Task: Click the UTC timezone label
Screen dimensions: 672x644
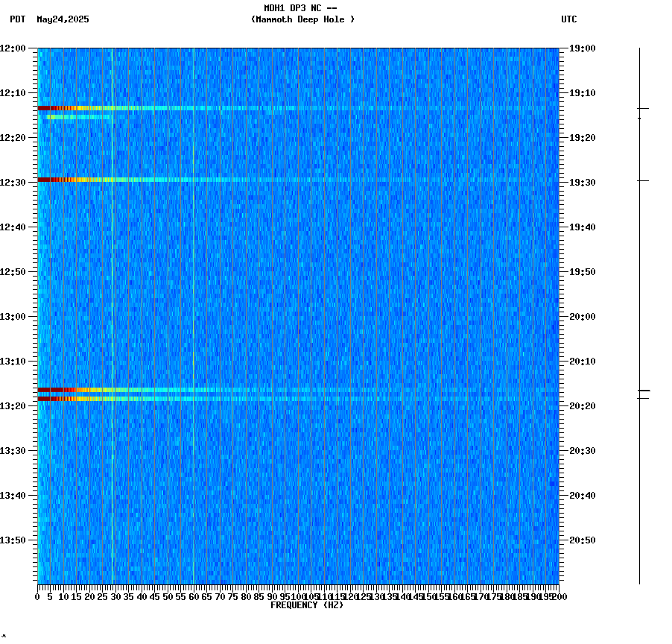Action: tap(569, 20)
